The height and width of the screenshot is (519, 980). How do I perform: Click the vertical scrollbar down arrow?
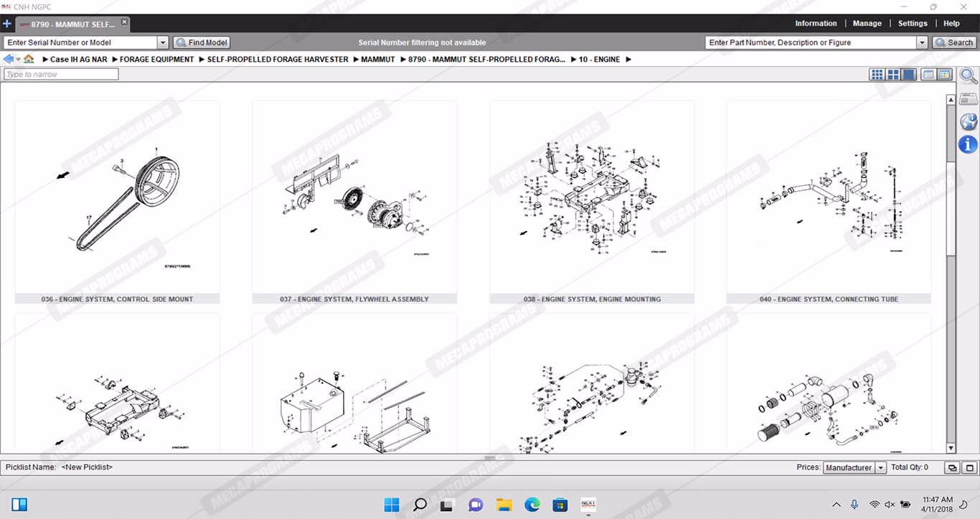coord(951,448)
